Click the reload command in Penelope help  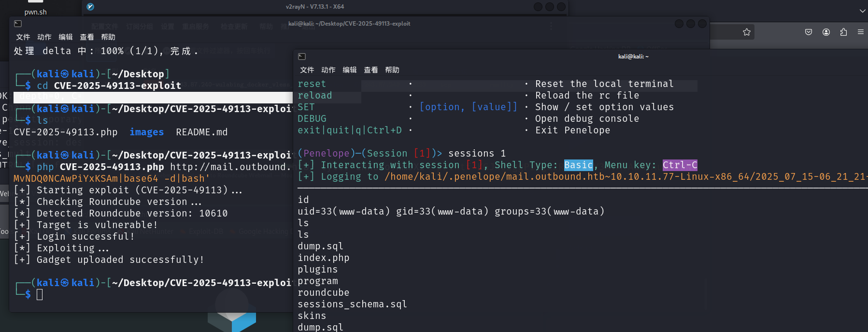coord(314,96)
